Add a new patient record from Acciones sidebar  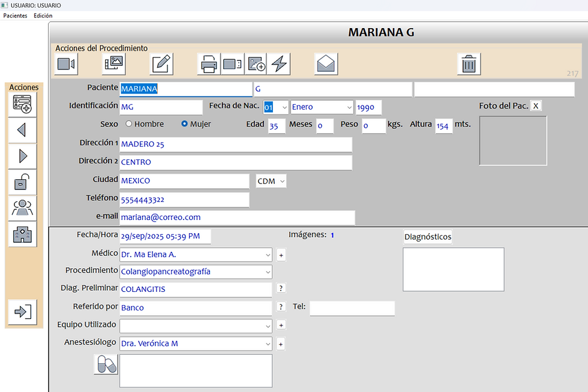23,104
